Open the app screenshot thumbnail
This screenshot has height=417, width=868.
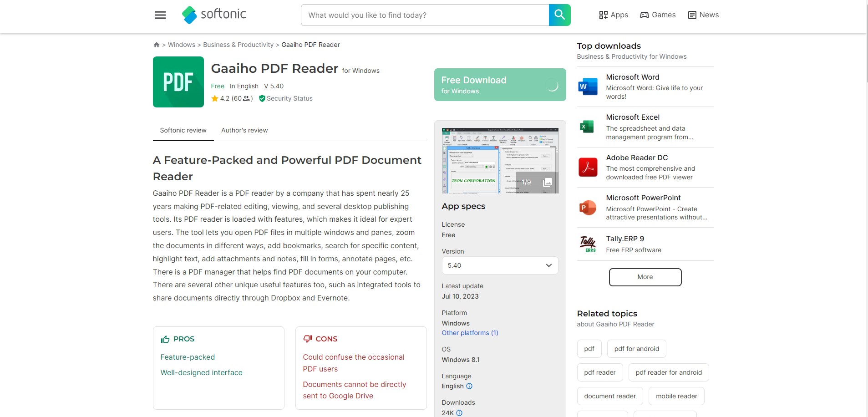pyautogui.click(x=500, y=161)
